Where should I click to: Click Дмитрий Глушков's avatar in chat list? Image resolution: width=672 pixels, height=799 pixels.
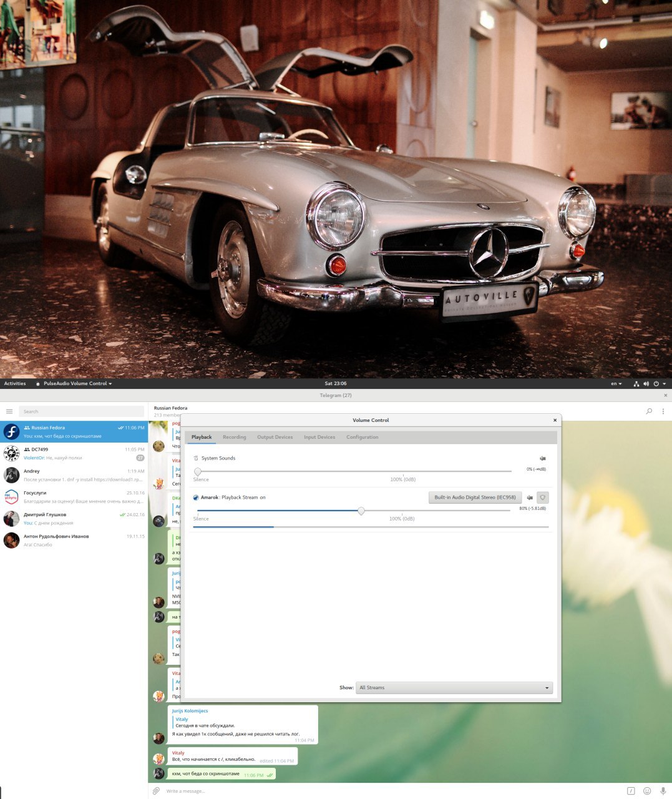coord(11,519)
